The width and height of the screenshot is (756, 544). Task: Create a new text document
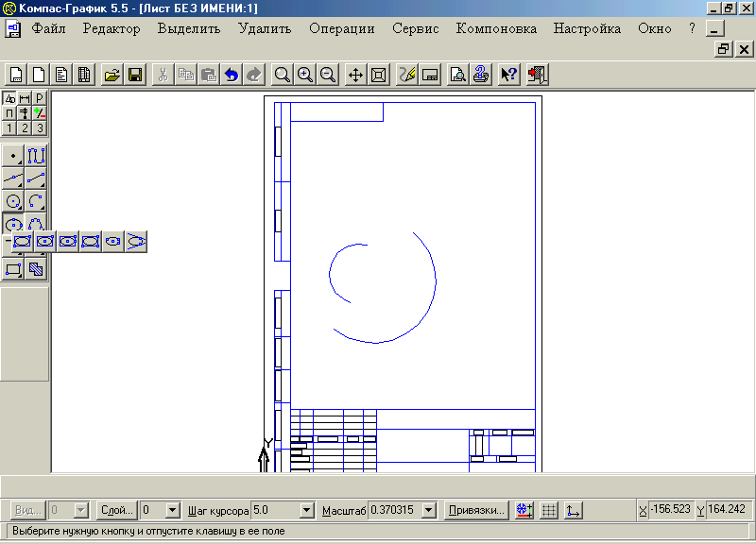click(61, 75)
